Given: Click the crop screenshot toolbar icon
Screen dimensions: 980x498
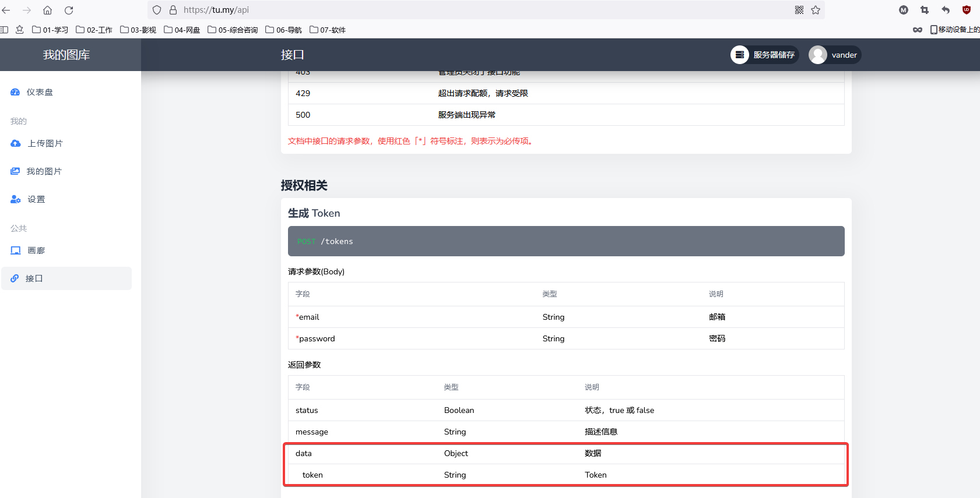Looking at the screenshot, I should click(x=925, y=10).
